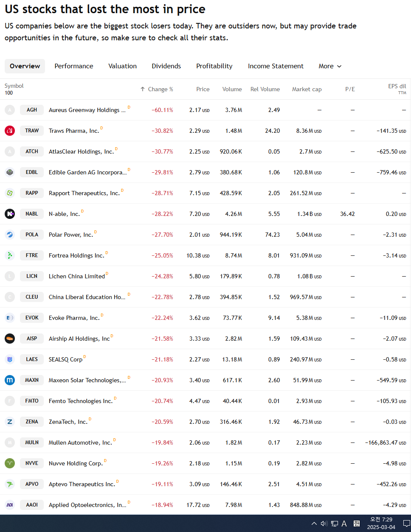Click the Evoke Pharma logo icon

pos(10,318)
